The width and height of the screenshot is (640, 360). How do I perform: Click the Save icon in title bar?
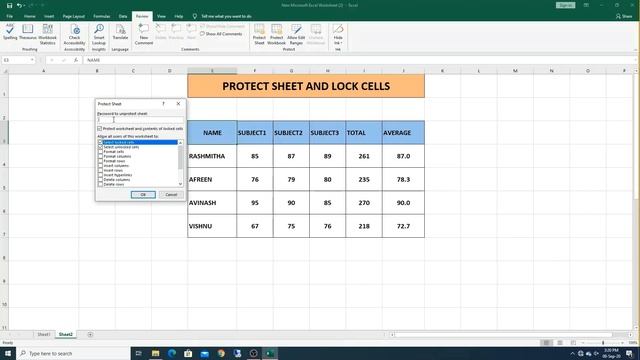[x=9, y=5]
